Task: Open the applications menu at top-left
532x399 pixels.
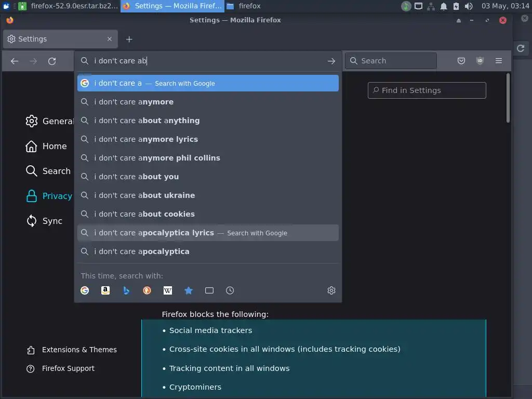Action: coord(6,6)
